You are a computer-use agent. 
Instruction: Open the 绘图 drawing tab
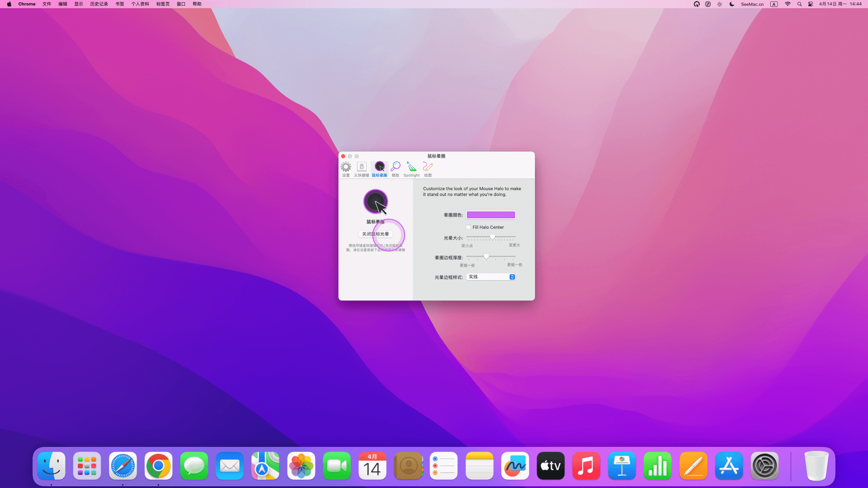[428, 169]
